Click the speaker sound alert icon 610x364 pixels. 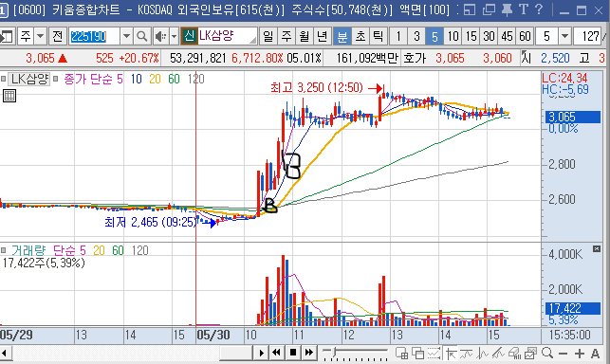point(160,37)
